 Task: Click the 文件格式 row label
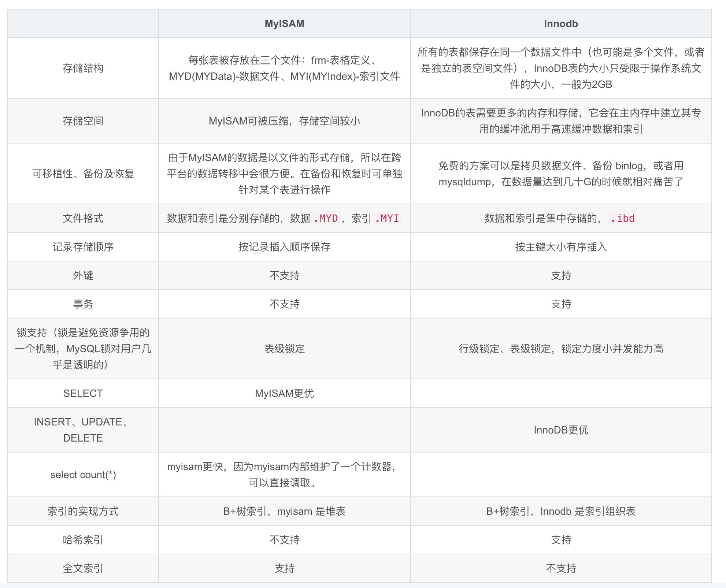tap(83, 218)
